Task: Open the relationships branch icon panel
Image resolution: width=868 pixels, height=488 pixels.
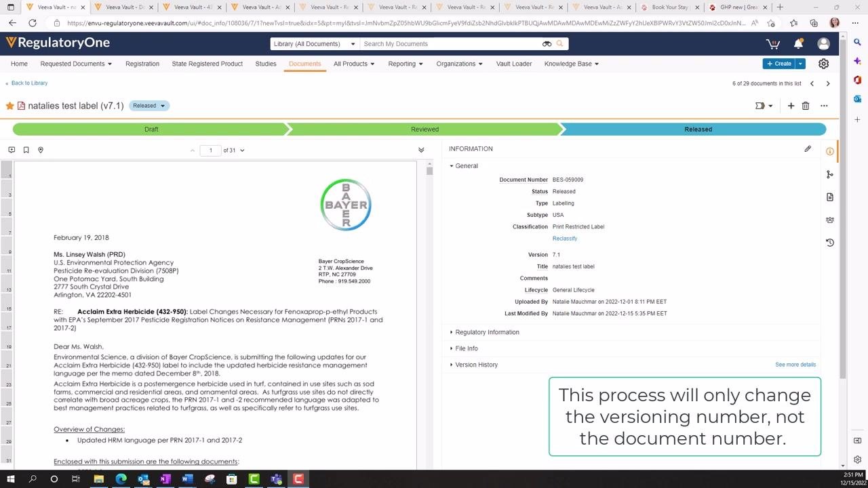Action: coord(830,175)
